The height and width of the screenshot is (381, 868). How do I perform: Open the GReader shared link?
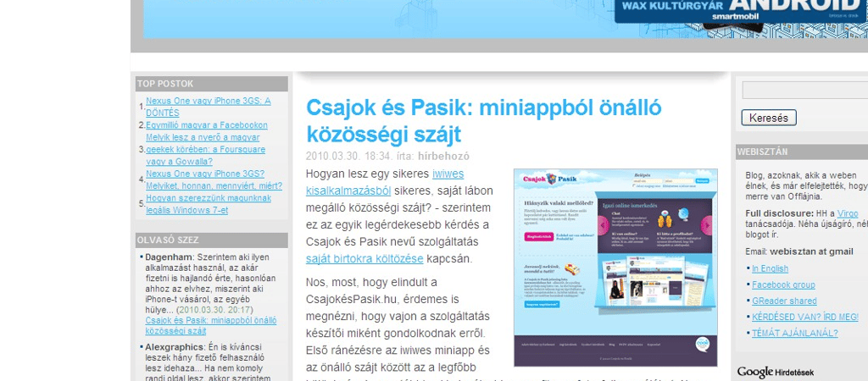click(783, 301)
